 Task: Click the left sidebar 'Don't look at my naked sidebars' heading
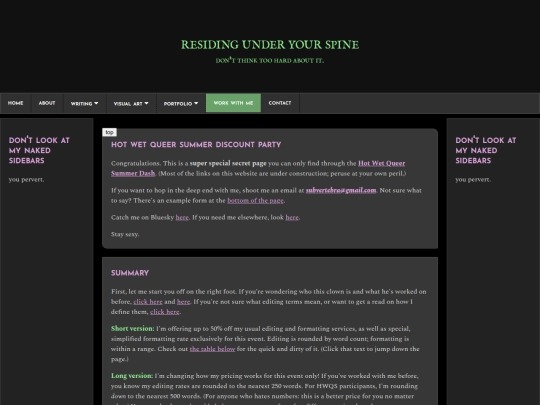pyautogui.click(x=39, y=150)
